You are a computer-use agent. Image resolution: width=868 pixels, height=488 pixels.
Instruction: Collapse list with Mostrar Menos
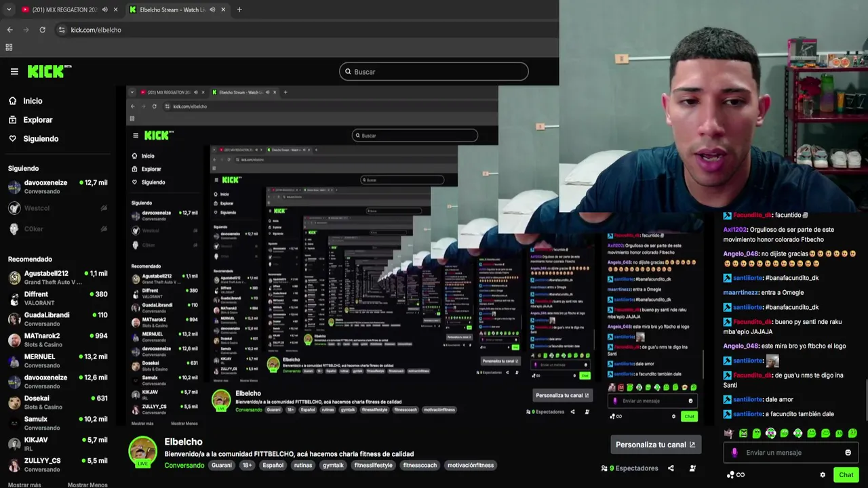[87, 485]
